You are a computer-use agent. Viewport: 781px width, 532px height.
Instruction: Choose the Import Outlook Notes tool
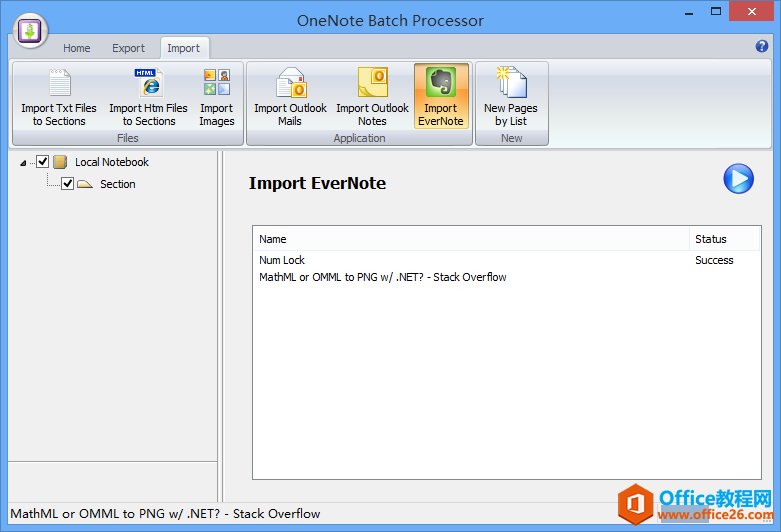372,98
